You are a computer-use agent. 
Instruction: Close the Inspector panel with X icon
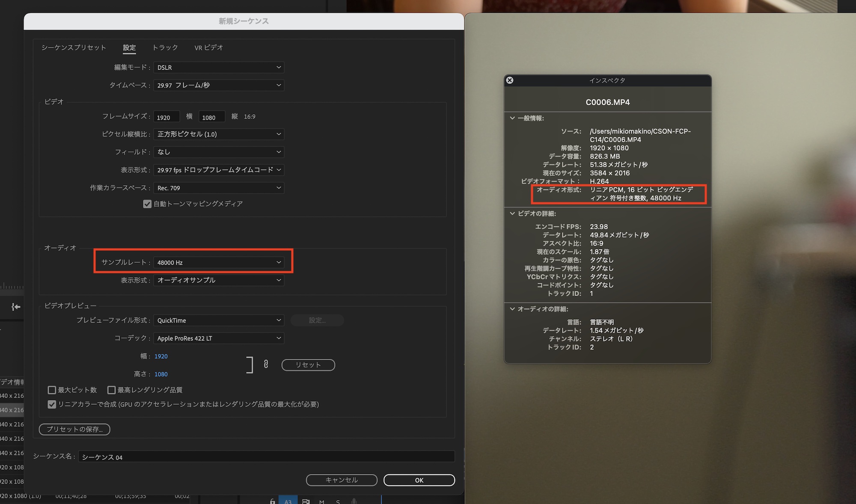[510, 80]
